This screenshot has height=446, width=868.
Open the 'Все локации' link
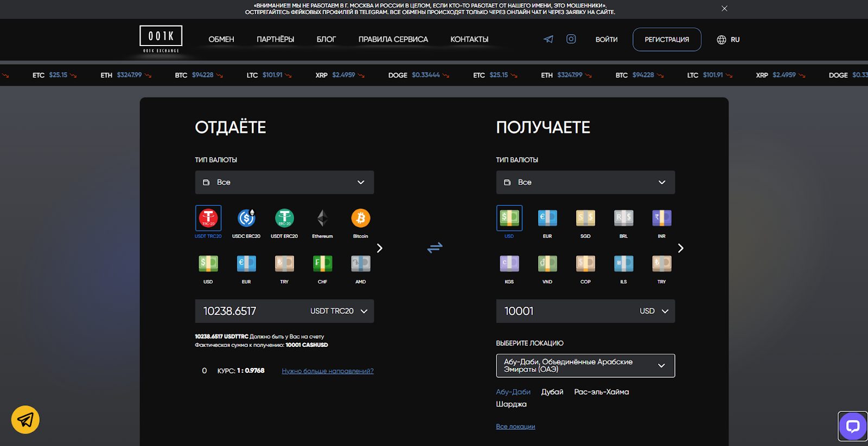point(515,426)
